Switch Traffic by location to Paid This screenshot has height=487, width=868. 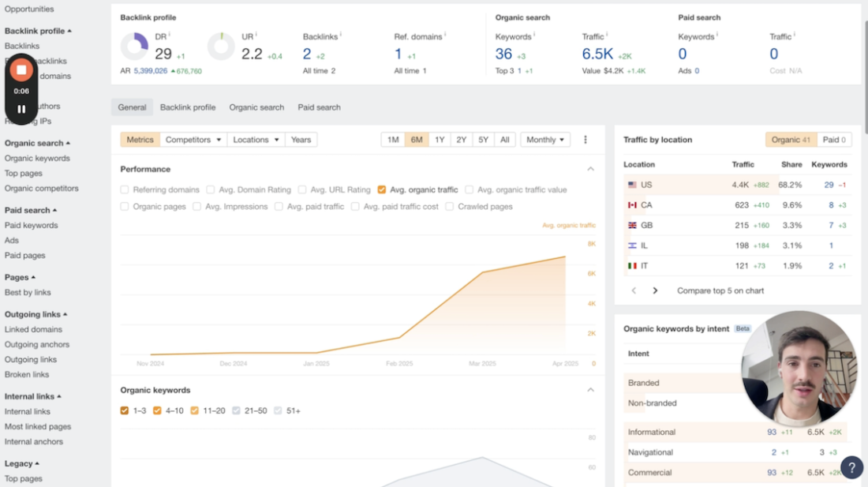click(835, 140)
